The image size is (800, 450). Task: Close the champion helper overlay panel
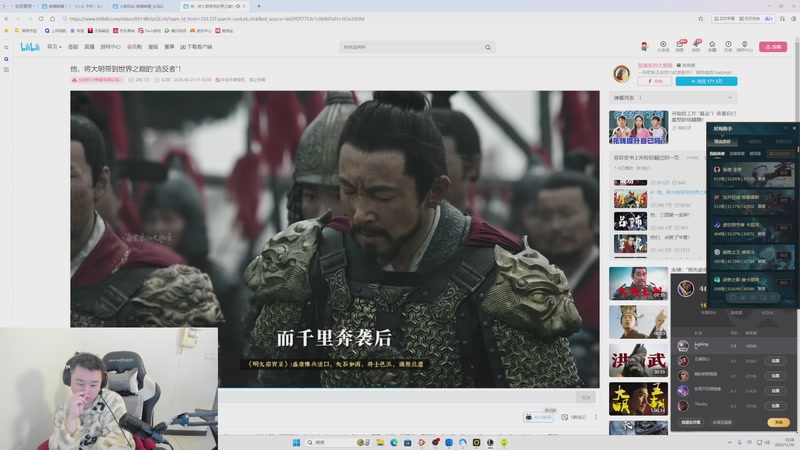tap(794, 128)
